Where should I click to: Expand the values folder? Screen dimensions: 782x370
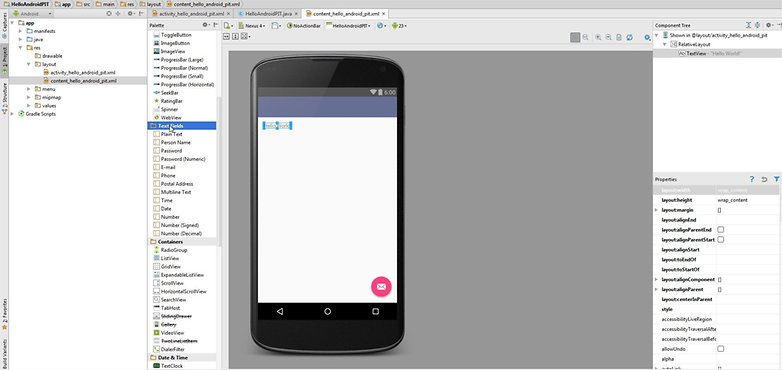pos(28,106)
